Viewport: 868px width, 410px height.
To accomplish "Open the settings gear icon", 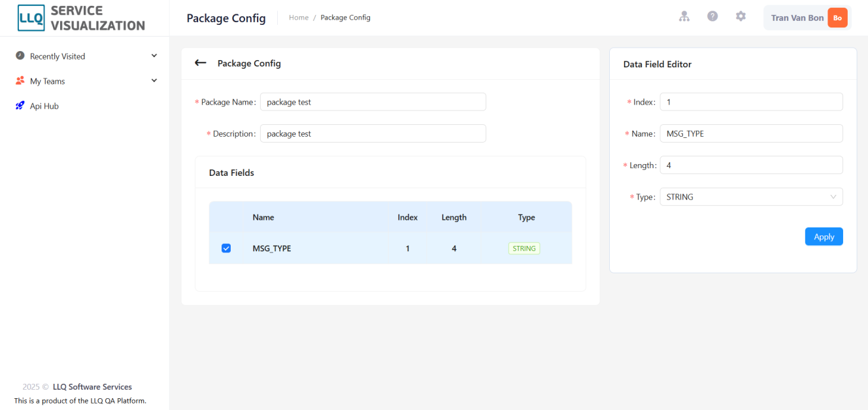I will pos(741,16).
